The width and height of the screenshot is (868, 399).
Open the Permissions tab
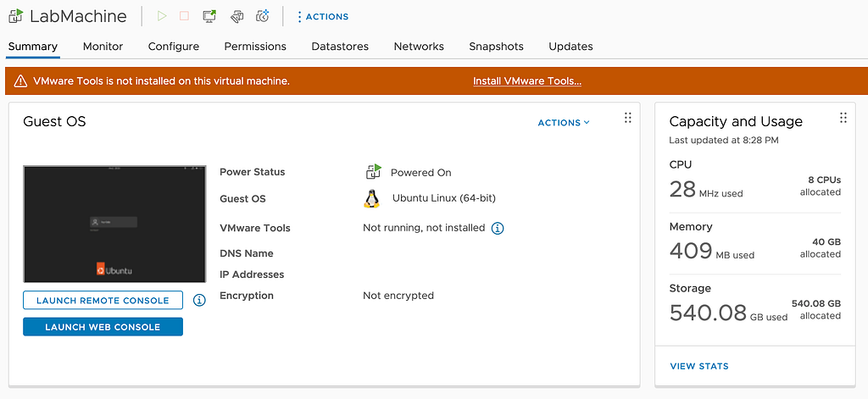click(x=255, y=47)
